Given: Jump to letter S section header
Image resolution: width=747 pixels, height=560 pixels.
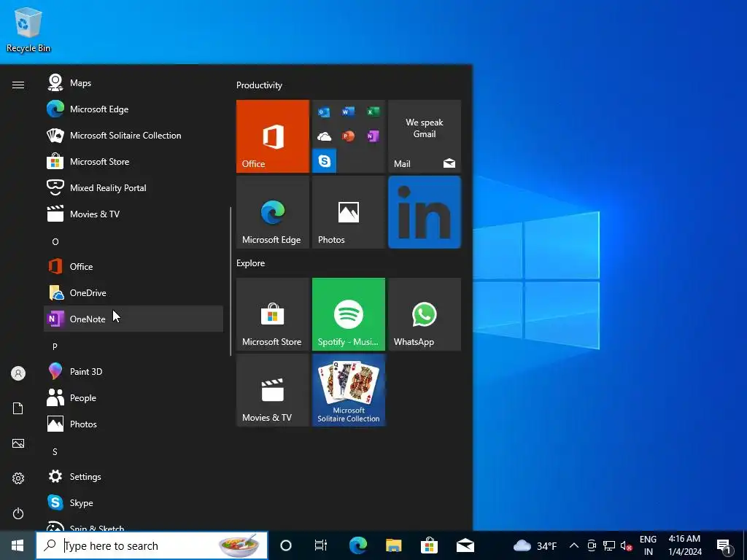Looking at the screenshot, I should pyautogui.click(x=55, y=451).
